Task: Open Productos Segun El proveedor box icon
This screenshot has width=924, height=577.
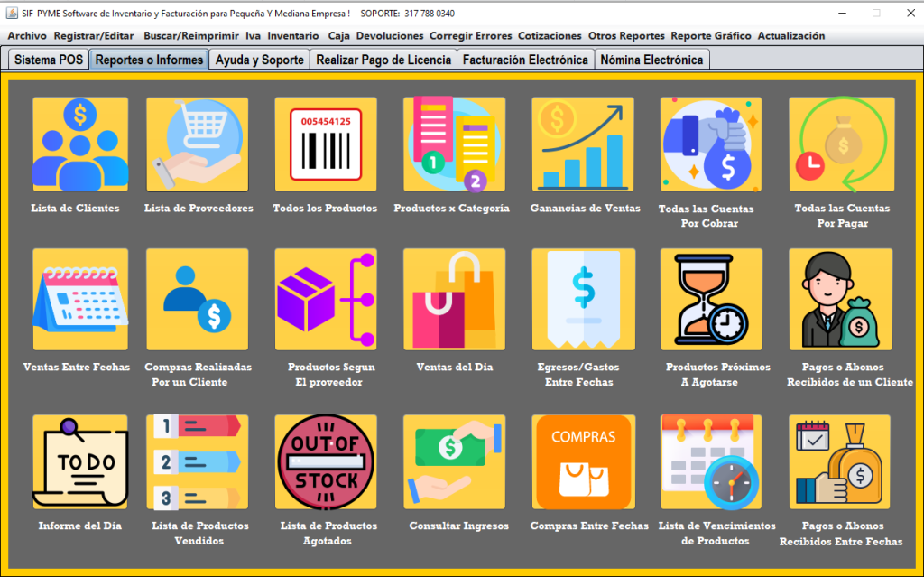Action: coord(326,299)
